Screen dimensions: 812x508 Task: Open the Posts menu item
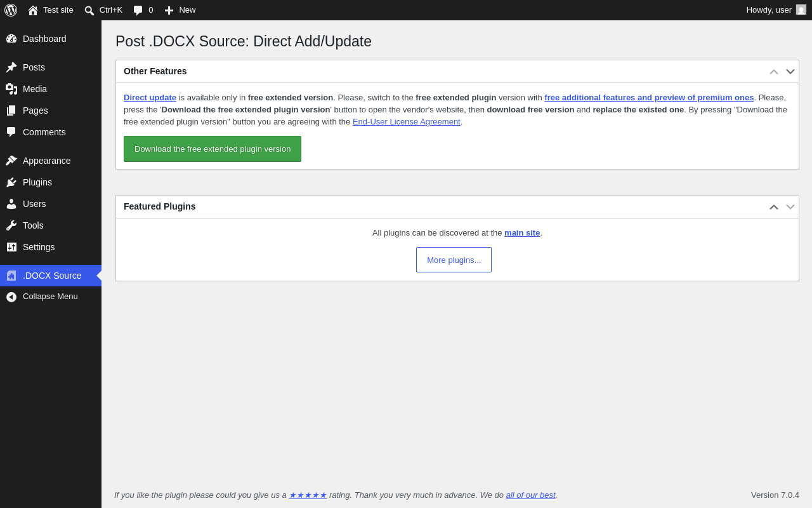[x=51, y=67]
